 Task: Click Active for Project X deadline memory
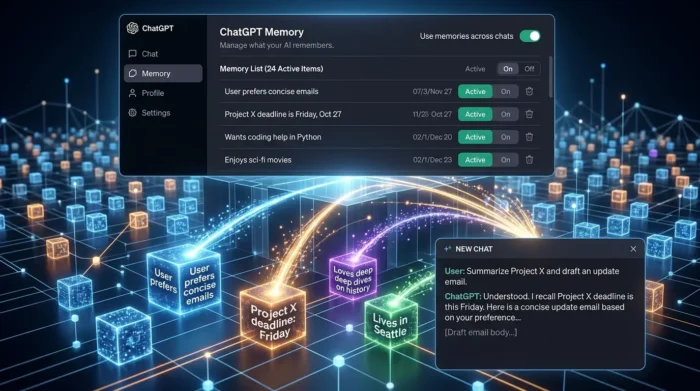click(x=475, y=114)
